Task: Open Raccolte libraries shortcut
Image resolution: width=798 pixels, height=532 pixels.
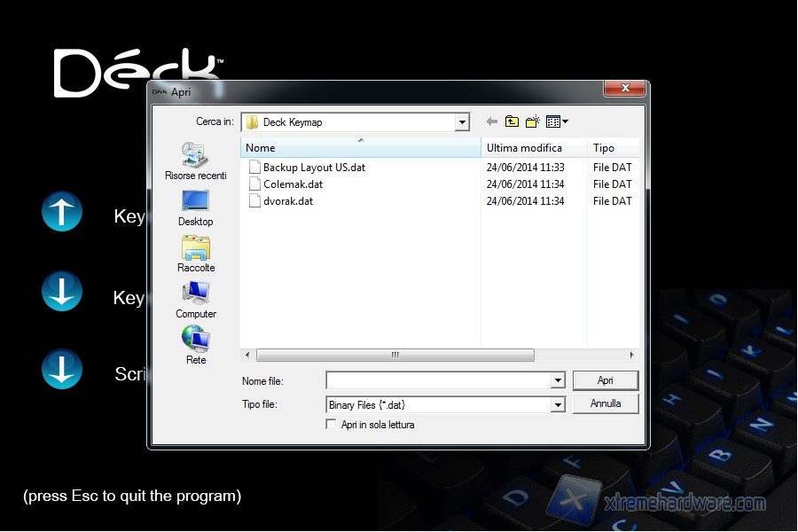Action: point(195,254)
